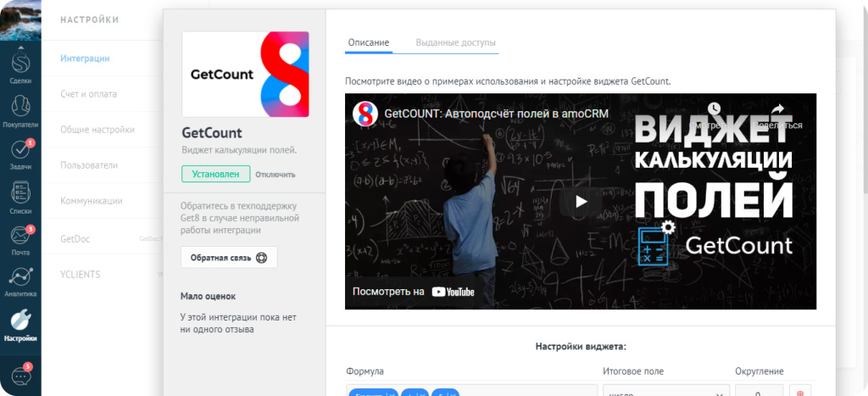Image resolution: width=868 pixels, height=396 pixels.
Task: Click the Установлен status button
Action: click(x=215, y=175)
